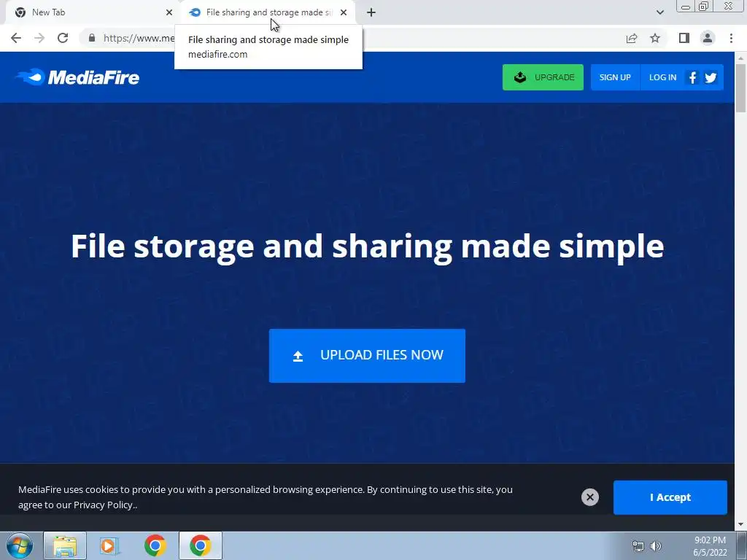Expand the tab search dropdown arrow
The height and width of the screenshot is (560, 747).
[659, 12]
